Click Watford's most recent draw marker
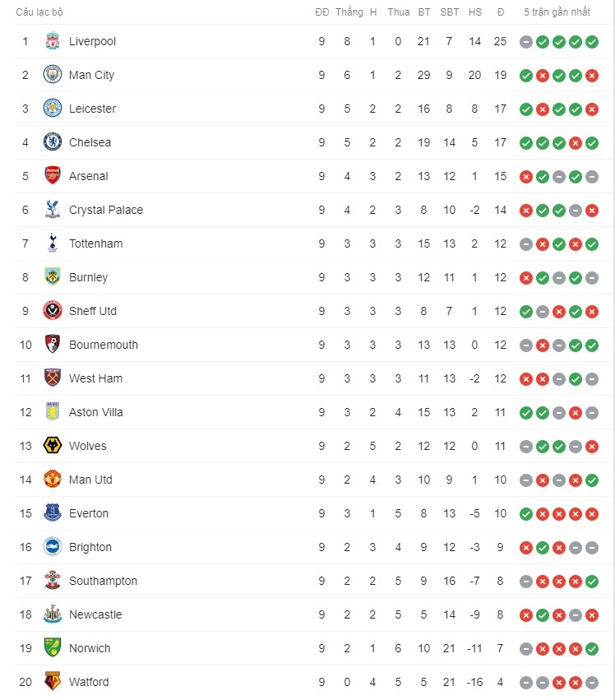Screen dimensions: 615x700 592,683
